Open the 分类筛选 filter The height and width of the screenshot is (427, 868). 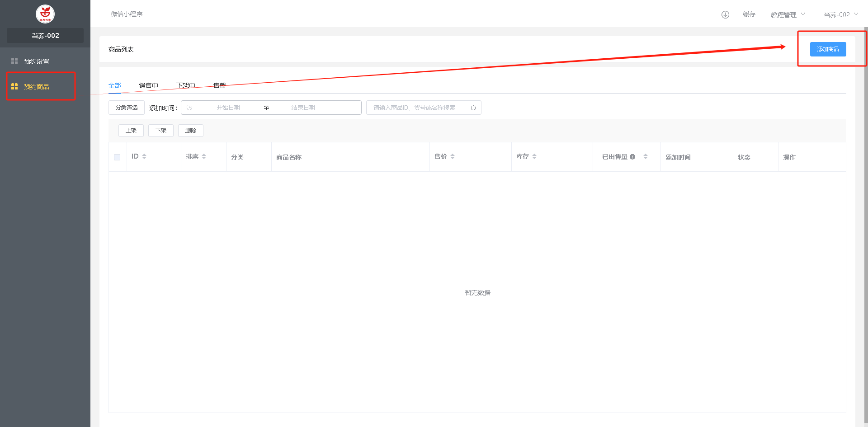pyautogui.click(x=127, y=108)
